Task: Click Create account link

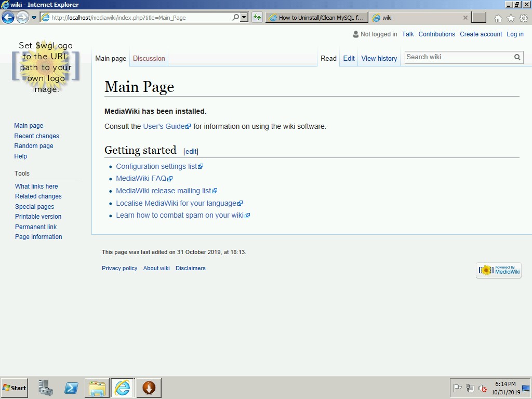Action: [481, 34]
